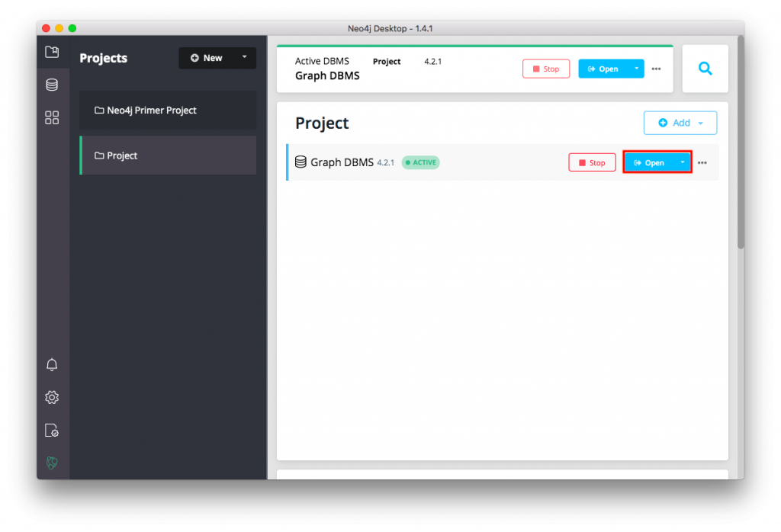
Task: Stop the Graph DBMS in project row
Action: click(592, 162)
